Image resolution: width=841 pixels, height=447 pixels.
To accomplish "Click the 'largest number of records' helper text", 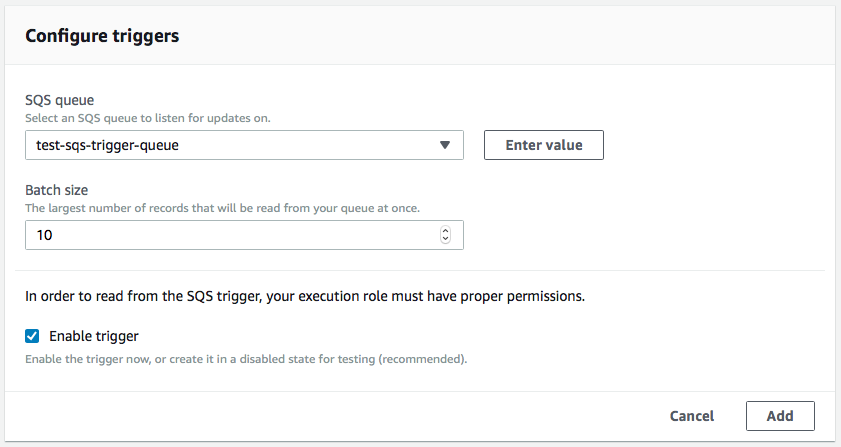I will (x=222, y=208).
